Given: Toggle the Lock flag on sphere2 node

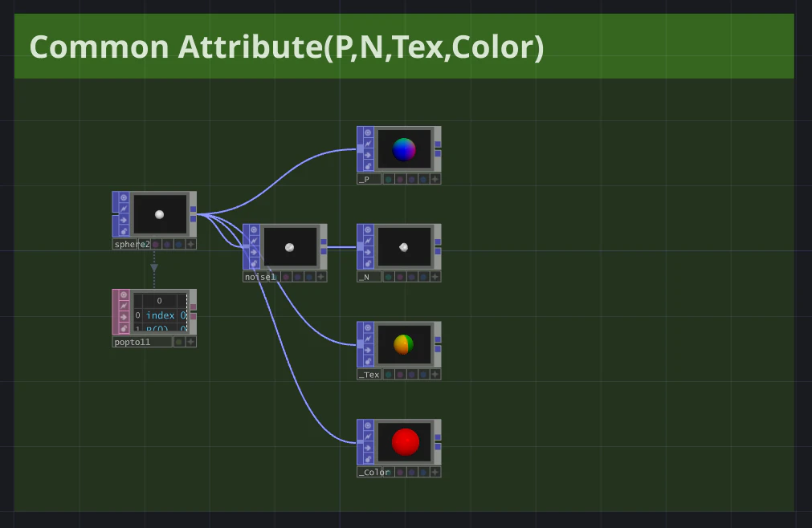Looking at the screenshot, I should click(123, 230).
